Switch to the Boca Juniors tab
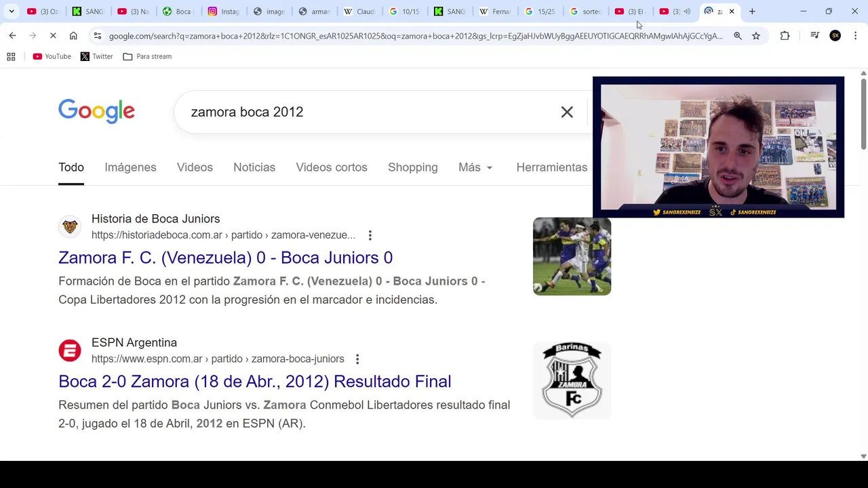Image resolution: width=868 pixels, height=488 pixels. pos(178,12)
